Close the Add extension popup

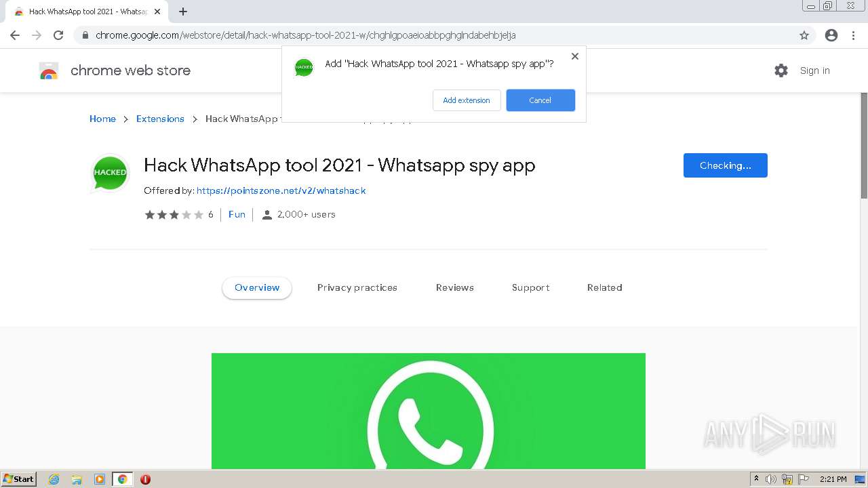tap(575, 56)
